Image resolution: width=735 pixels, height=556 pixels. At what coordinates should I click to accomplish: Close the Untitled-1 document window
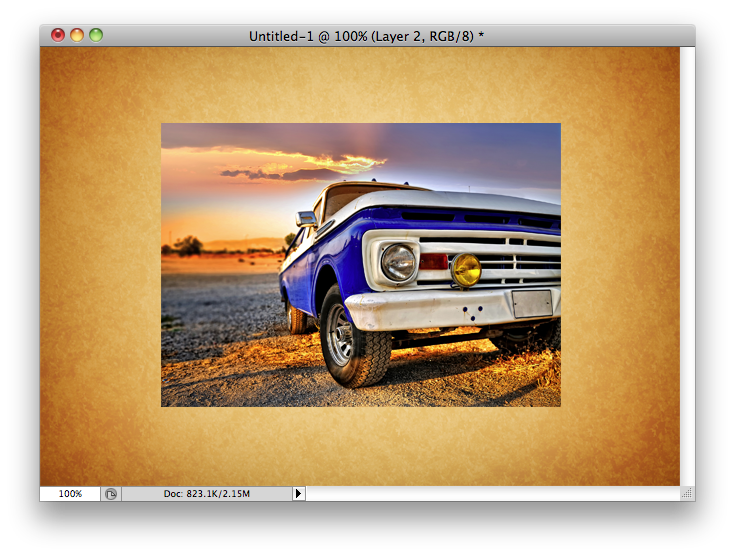(58, 35)
